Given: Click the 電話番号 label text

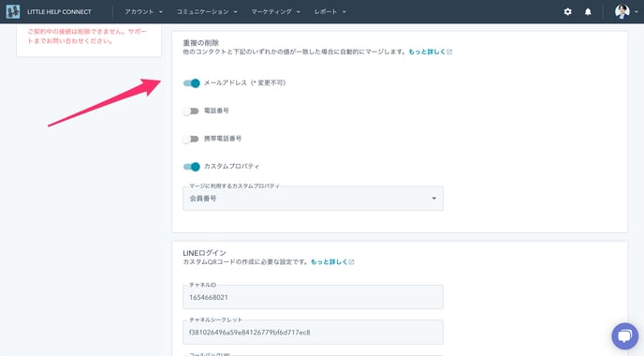Looking at the screenshot, I should click(x=216, y=111).
